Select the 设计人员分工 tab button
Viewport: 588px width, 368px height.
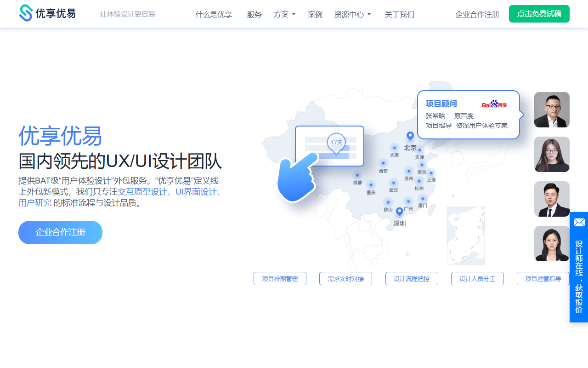pos(477,278)
